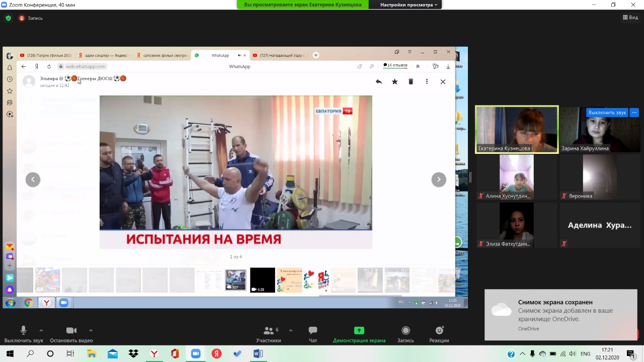Open Dropbox from the Windows taskbar
Viewport: 644px width, 362px height.
[x=133, y=353]
